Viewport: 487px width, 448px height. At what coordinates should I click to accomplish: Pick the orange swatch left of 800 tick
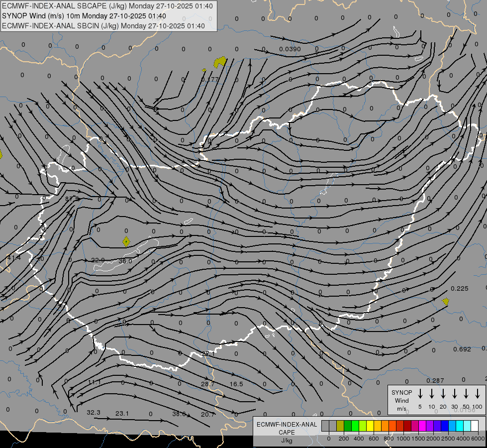tap(385, 426)
